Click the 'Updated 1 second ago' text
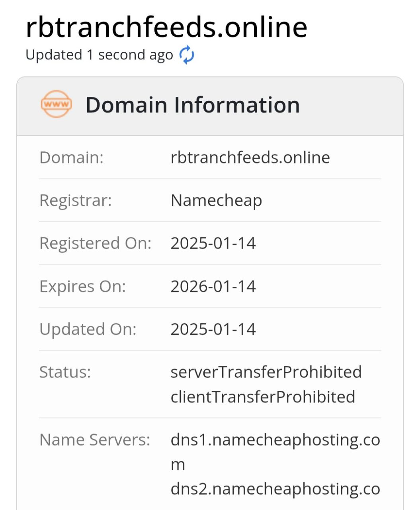Image resolution: width=420 pixels, height=510 pixels. coord(99,55)
